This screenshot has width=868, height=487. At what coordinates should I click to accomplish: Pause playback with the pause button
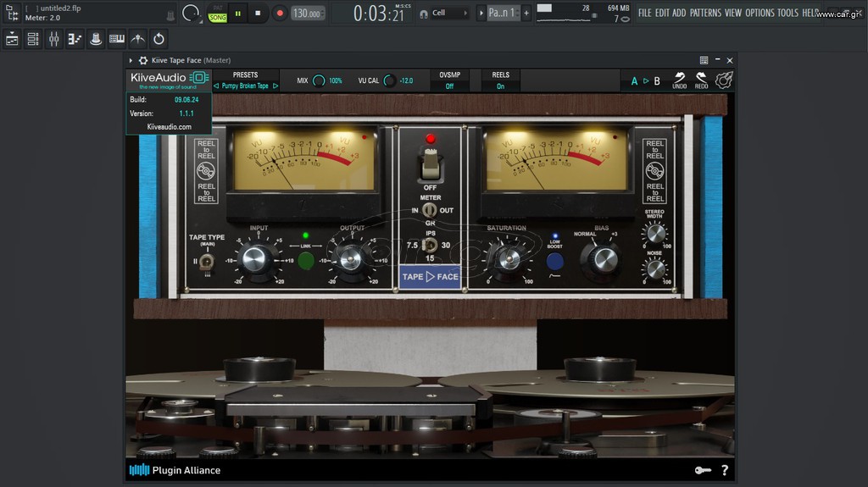point(238,14)
